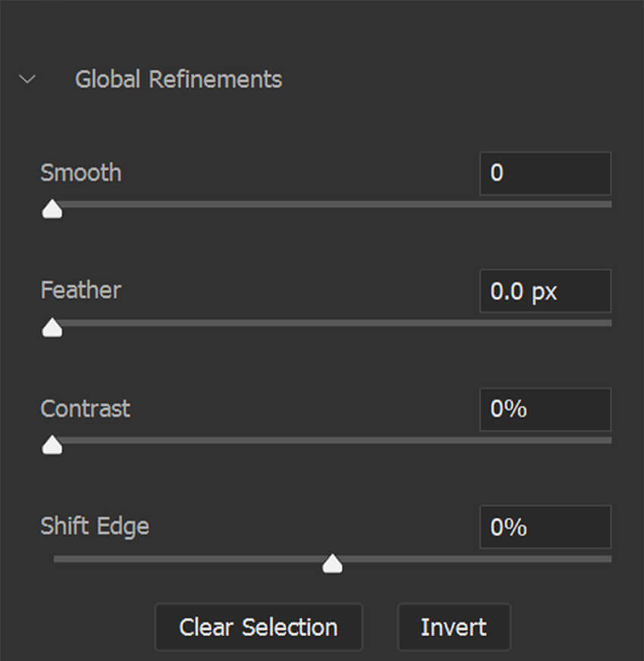Click the Contrast slider handle
This screenshot has width=644, height=661.
click(52, 445)
